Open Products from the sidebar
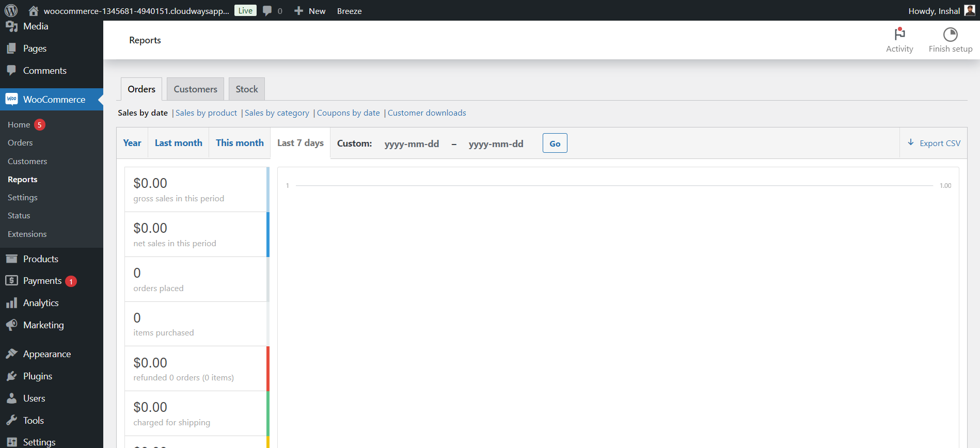This screenshot has width=980, height=448. tap(40, 259)
